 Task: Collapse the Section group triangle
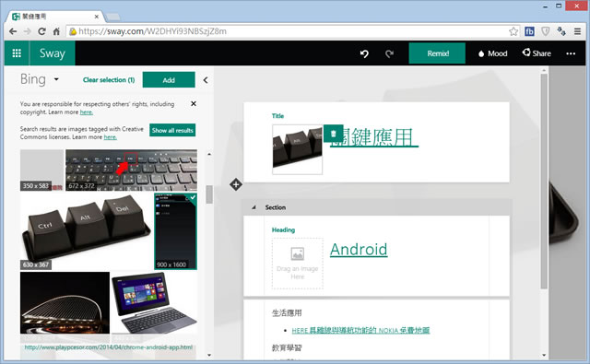pyautogui.click(x=254, y=207)
